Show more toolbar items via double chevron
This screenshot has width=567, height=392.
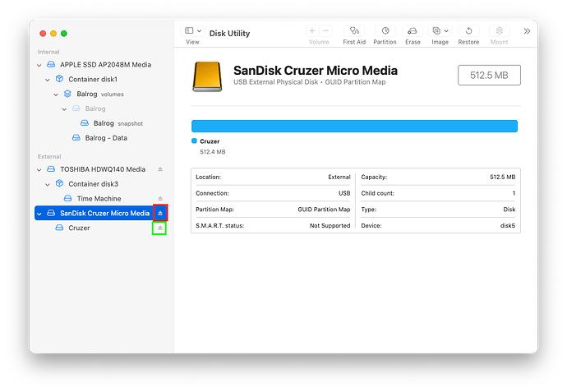[x=527, y=31]
